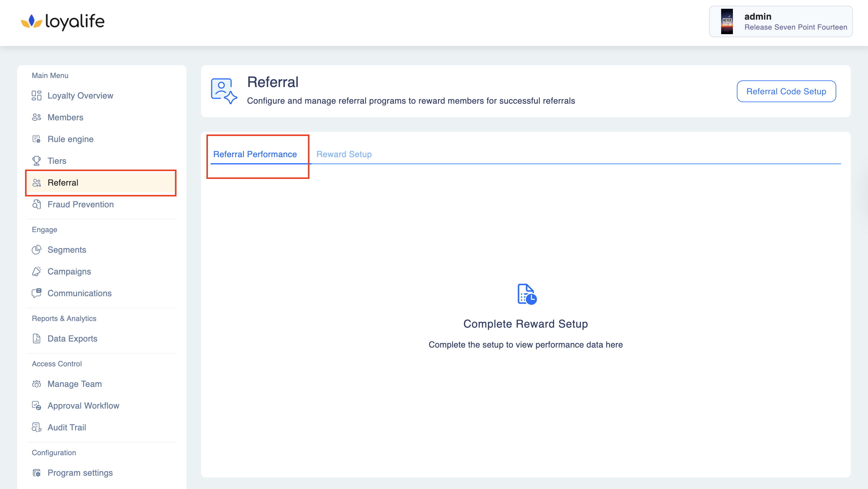Click the Tiers trophy icon
Viewport: 868px width, 489px height.
coord(36,161)
